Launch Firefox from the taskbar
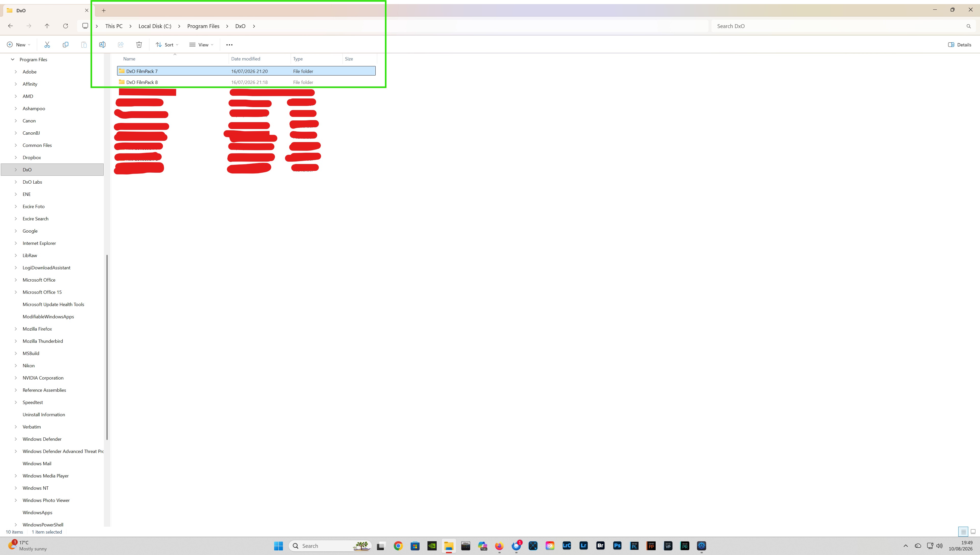980x555 pixels. click(x=499, y=546)
